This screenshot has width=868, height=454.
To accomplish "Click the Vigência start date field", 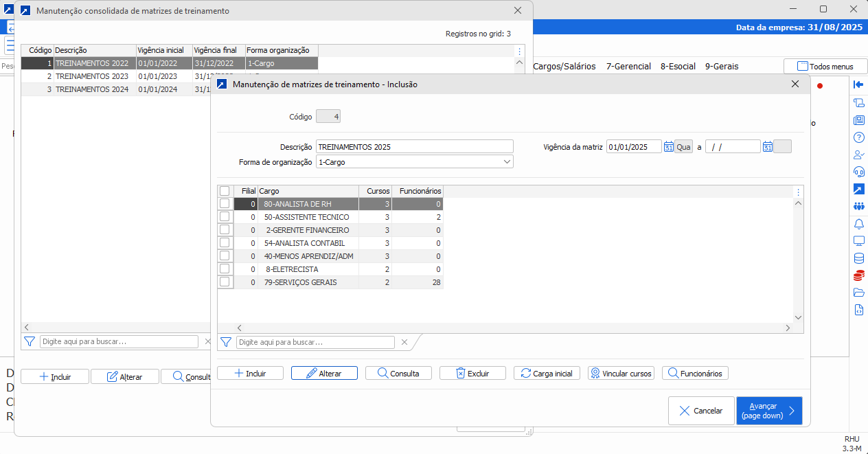I will 634,146.
